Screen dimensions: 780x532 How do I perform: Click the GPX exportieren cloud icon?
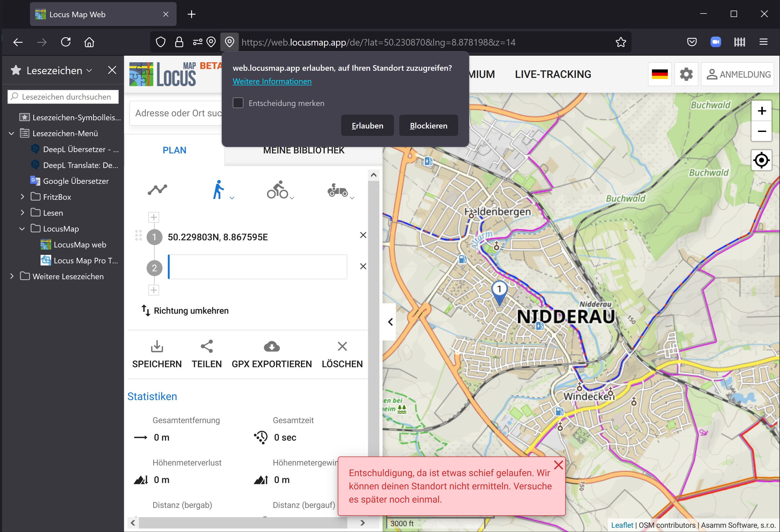(271, 347)
